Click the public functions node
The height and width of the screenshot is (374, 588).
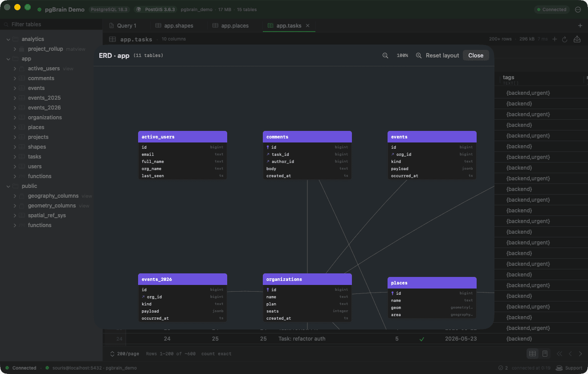coord(40,225)
